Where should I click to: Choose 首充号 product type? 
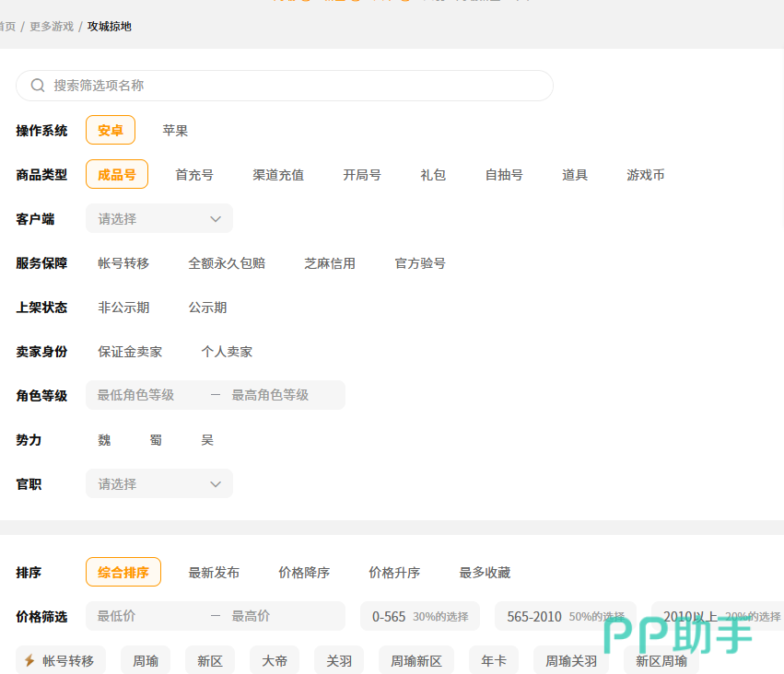click(x=194, y=175)
